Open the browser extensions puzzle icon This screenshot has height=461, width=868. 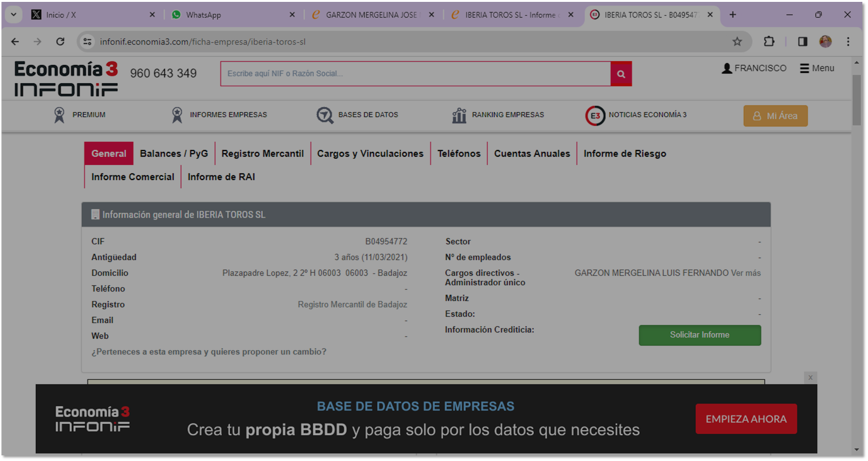(x=769, y=42)
